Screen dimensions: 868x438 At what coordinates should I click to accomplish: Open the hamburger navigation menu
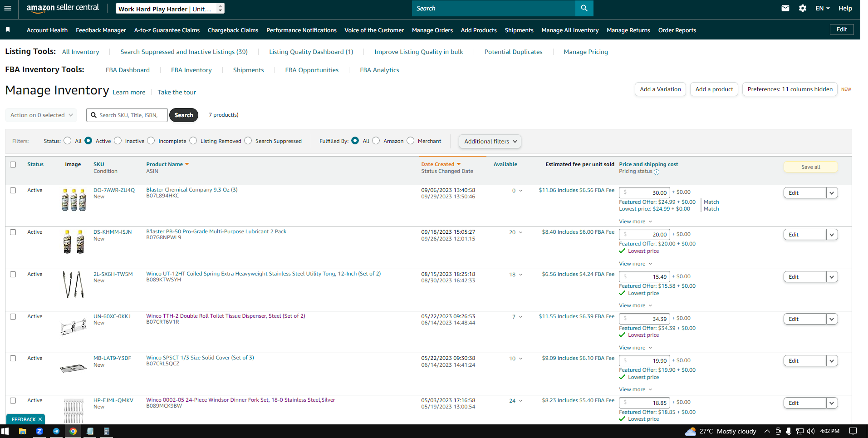7,8
